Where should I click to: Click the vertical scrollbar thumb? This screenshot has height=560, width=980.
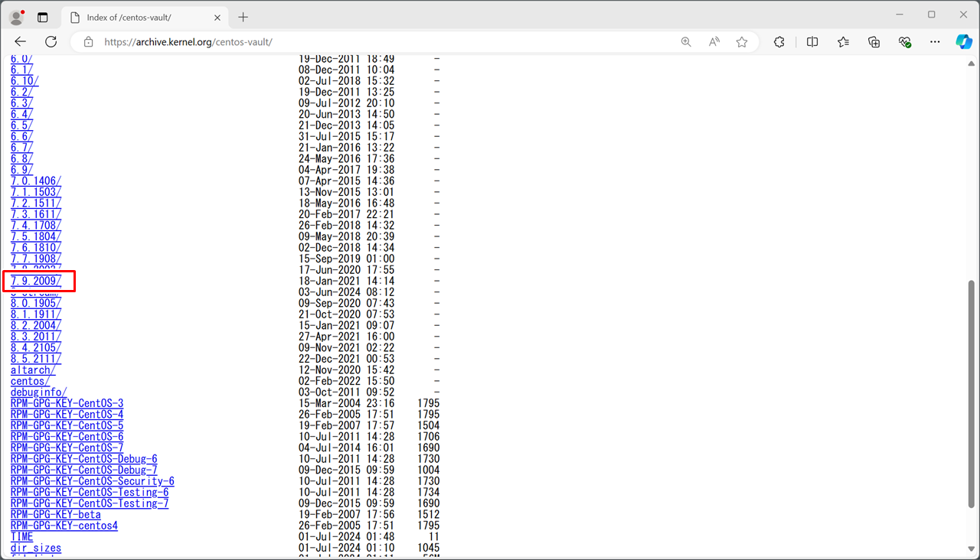[972, 392]
